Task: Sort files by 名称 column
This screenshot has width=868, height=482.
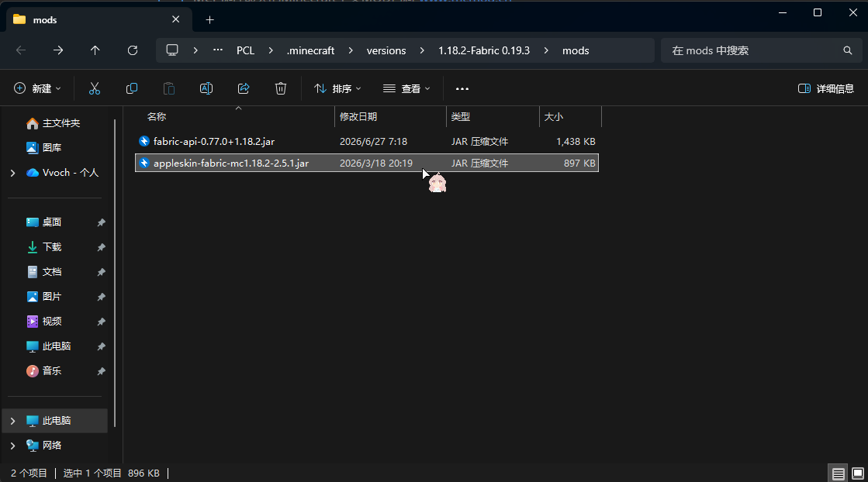Action: (x=157, y=117)
